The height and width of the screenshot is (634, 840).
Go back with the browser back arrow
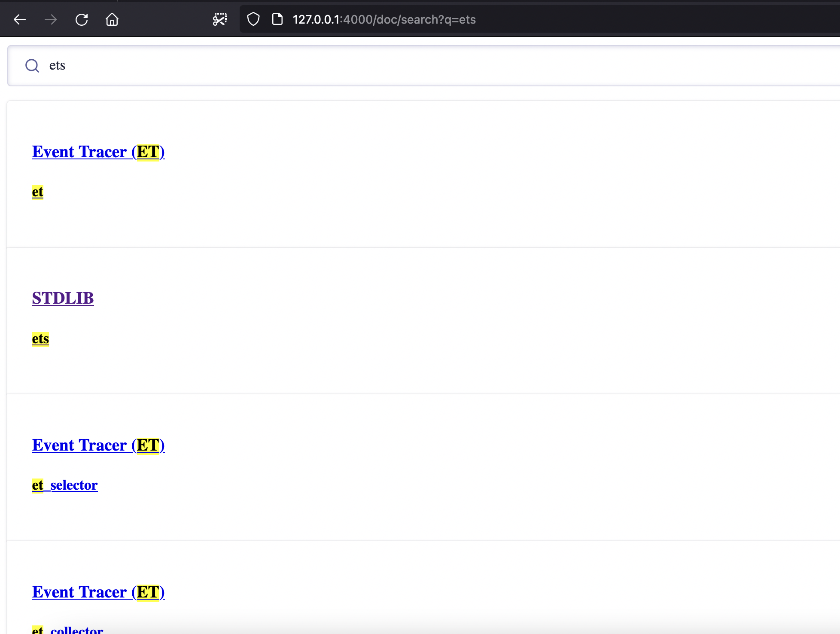[x=20, y=19]
